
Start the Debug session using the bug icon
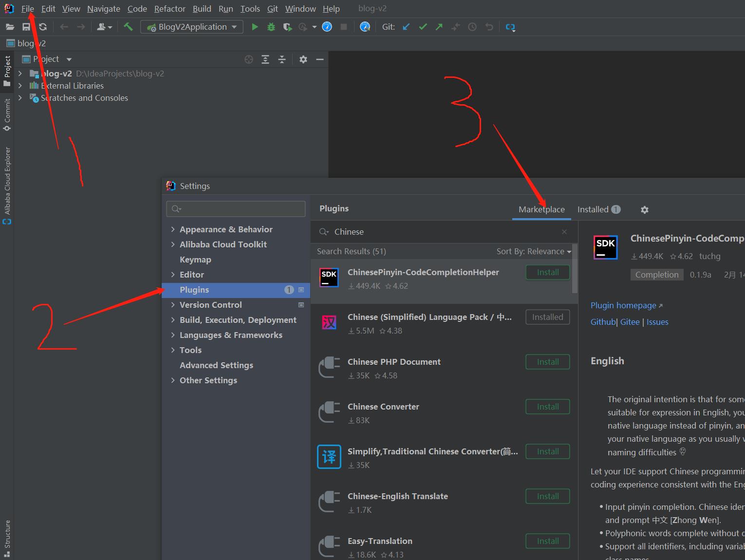pos(271,27)
